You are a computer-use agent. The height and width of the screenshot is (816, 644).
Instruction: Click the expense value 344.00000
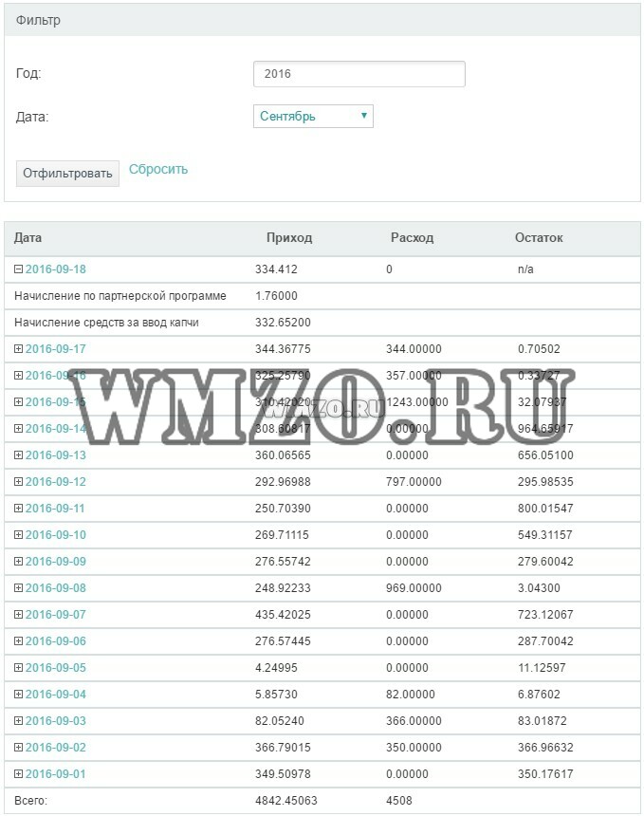[x=414, y=348]
